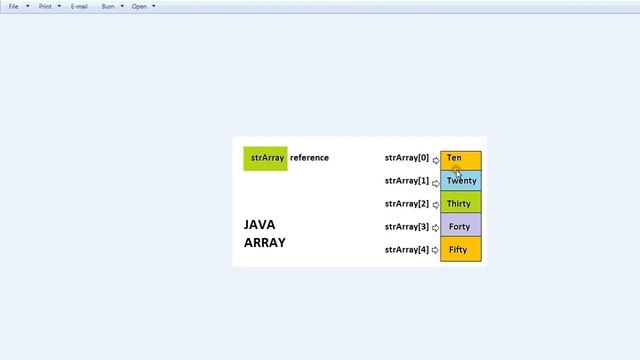Click the arrow next to strArray[0]
The height and width of the screenshot is (360, 640).
coord(436,160)
